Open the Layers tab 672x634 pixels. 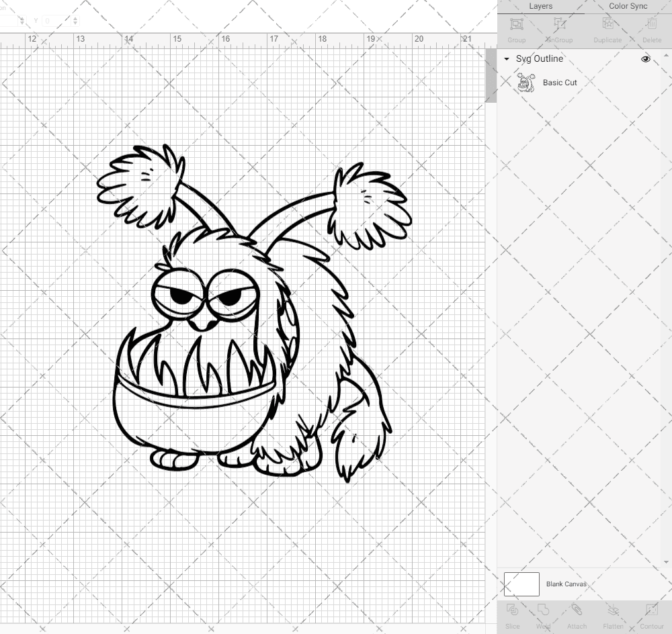(x=540, y=6)
